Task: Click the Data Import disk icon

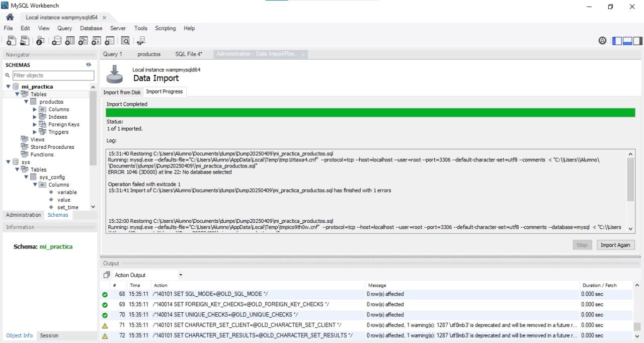Action: coord(115,74)
